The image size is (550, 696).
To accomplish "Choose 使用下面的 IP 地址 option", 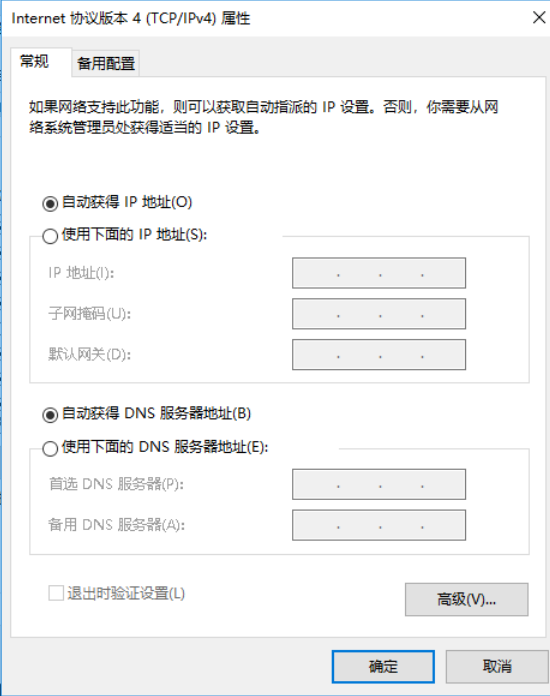I will pyautogui.click(x=50, y=236).
